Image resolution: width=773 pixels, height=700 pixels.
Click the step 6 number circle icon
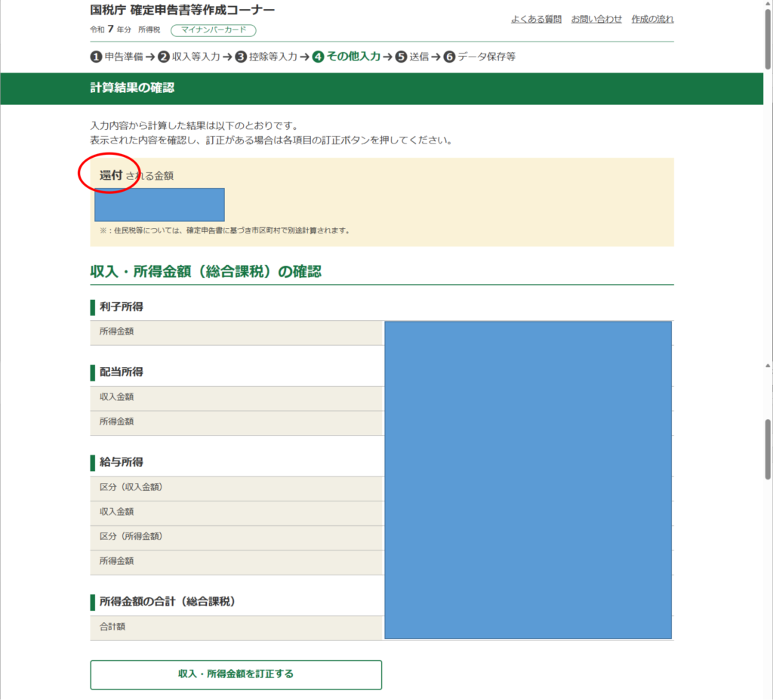click(x=449, y=57)
